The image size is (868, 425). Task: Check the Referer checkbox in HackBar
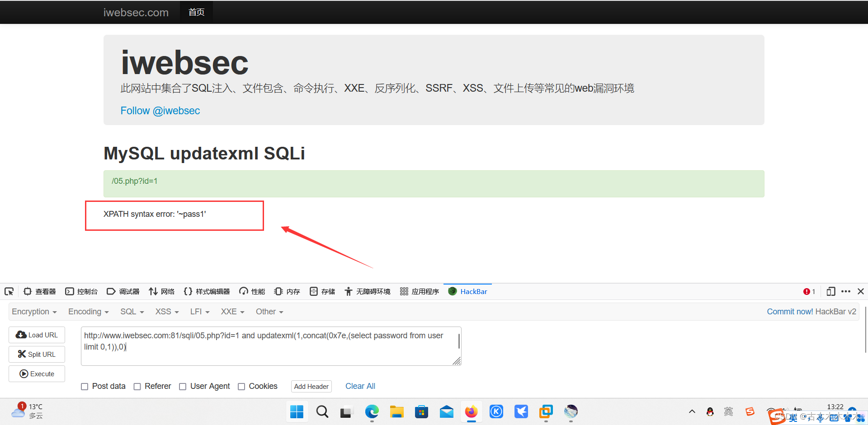click(x=137, y=387)
